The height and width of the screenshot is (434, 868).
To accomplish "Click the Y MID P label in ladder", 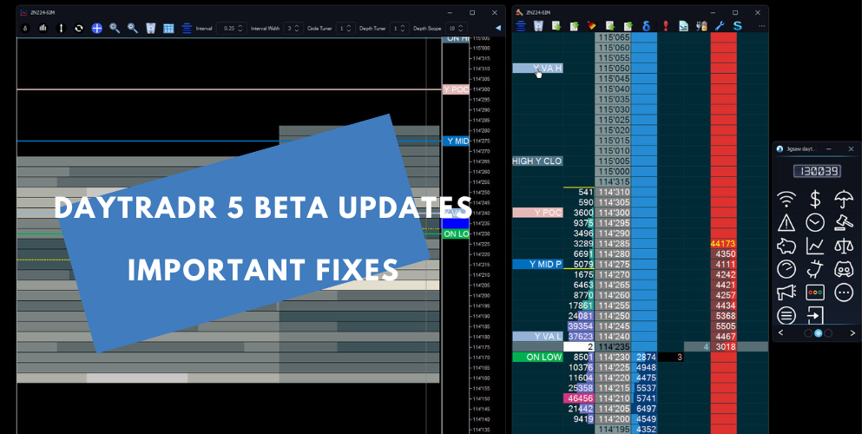I will [537, 264].
